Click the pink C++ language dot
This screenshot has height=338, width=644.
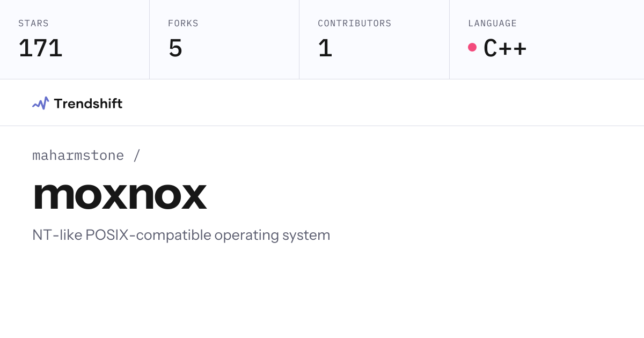tap(472, 47)
